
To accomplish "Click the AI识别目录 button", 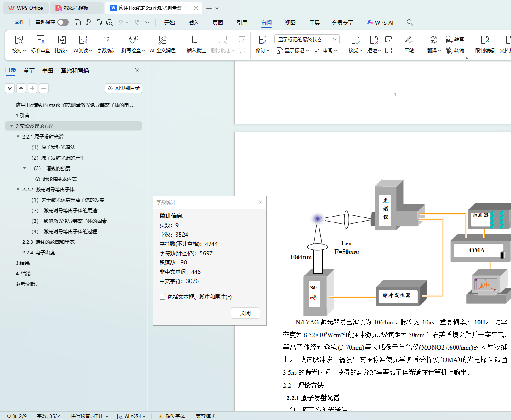I will (123, 88).
